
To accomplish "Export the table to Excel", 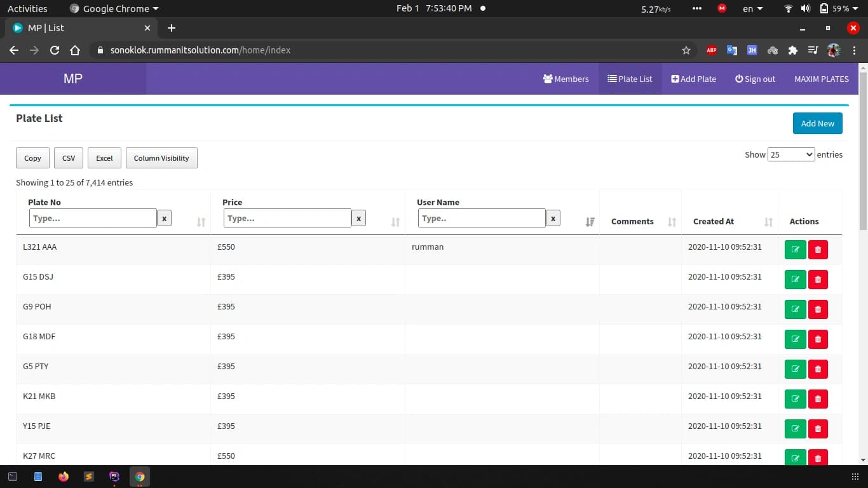I will tap(104, 158).
